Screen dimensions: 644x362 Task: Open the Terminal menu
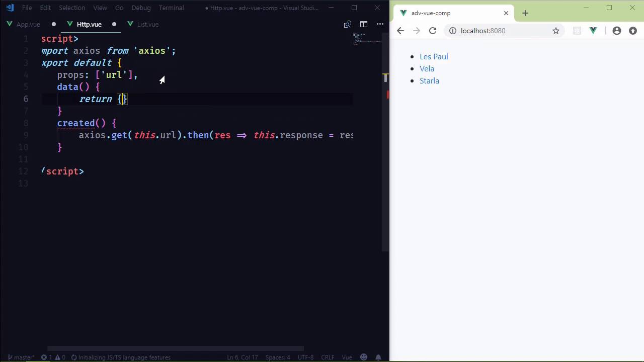point(171,8)
